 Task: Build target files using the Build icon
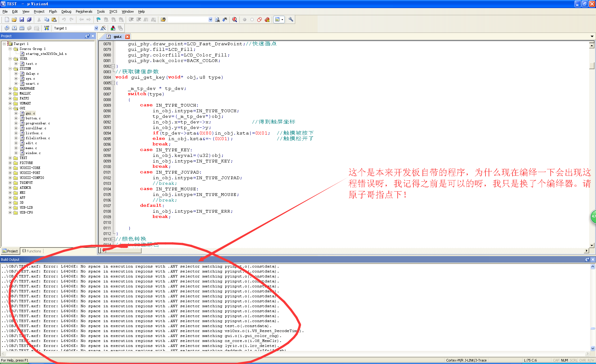pos(14,28)
